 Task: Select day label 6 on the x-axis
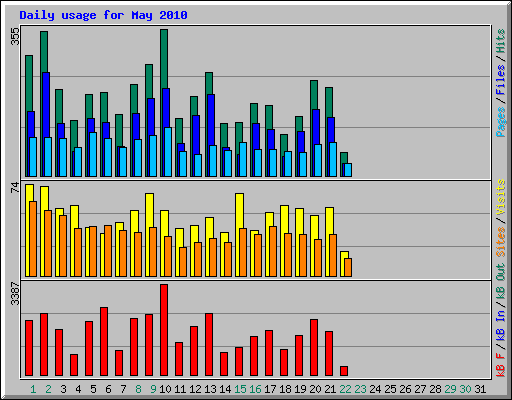click(x=108, y=389)
